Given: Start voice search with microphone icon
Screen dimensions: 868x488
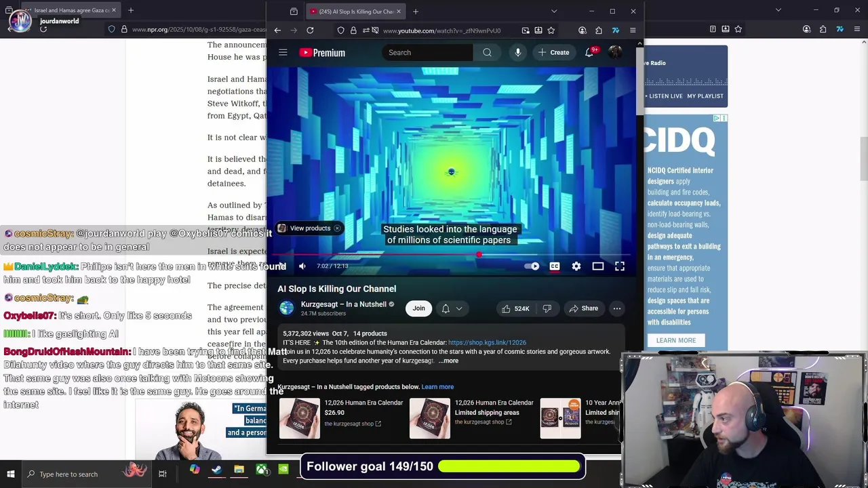Looking at the screenshot, I should point(518,52).
